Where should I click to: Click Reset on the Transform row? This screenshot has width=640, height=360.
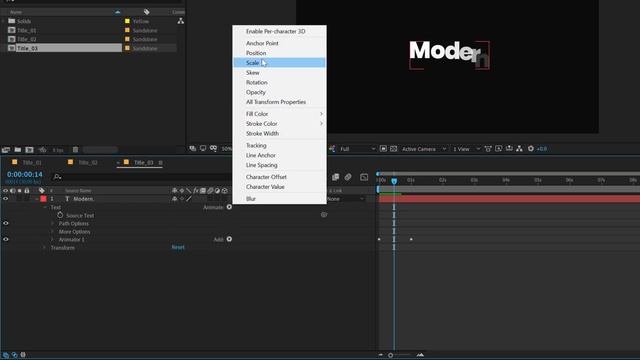(178, 247)
